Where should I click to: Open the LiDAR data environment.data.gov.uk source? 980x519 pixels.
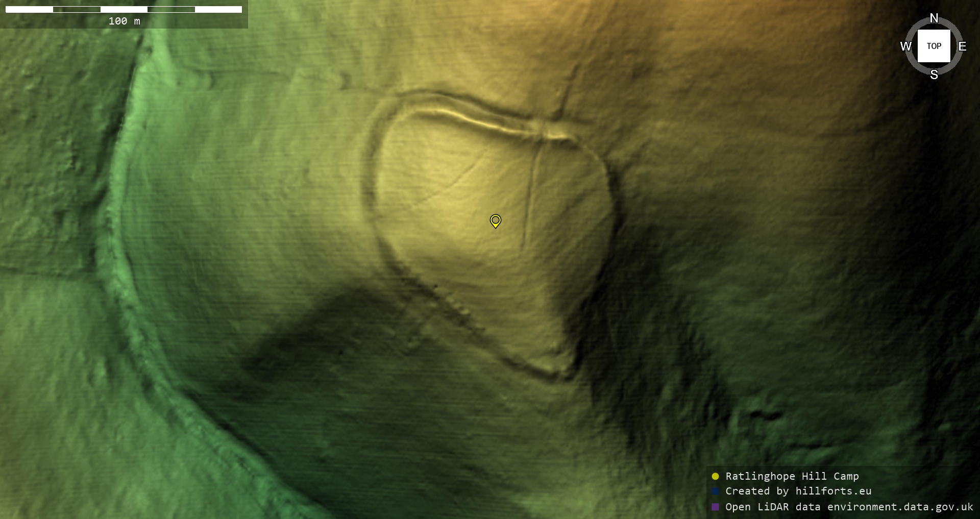click(x=849, y=507)
